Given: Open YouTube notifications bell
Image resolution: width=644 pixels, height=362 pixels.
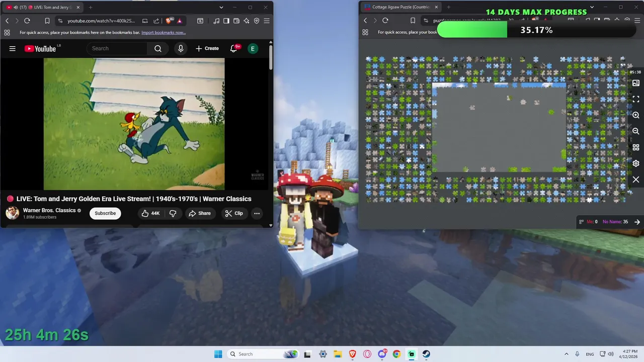Looking at the screenshot, I should pyautogui.click(x=233, y=49).
